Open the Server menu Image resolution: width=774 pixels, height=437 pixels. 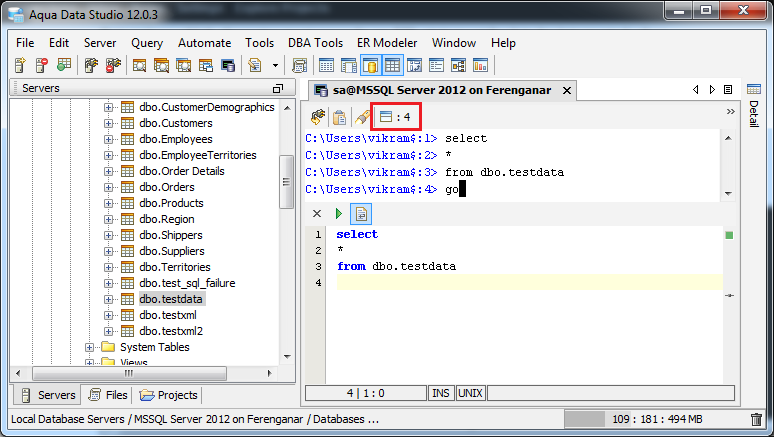click(100, 43)
